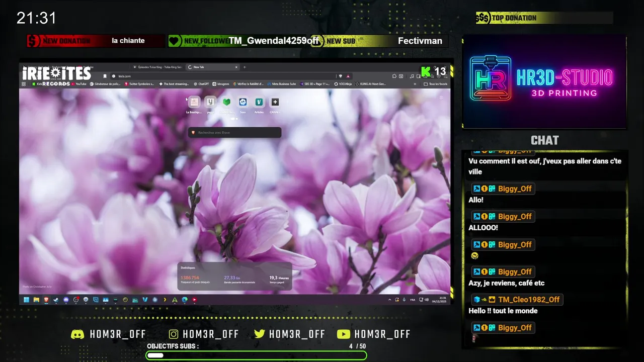Open a new browser tab with plus

245,67
